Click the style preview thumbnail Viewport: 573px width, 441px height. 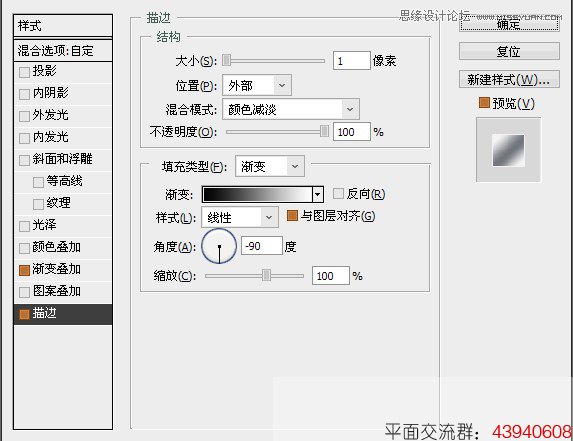click(x=508, y=150)
